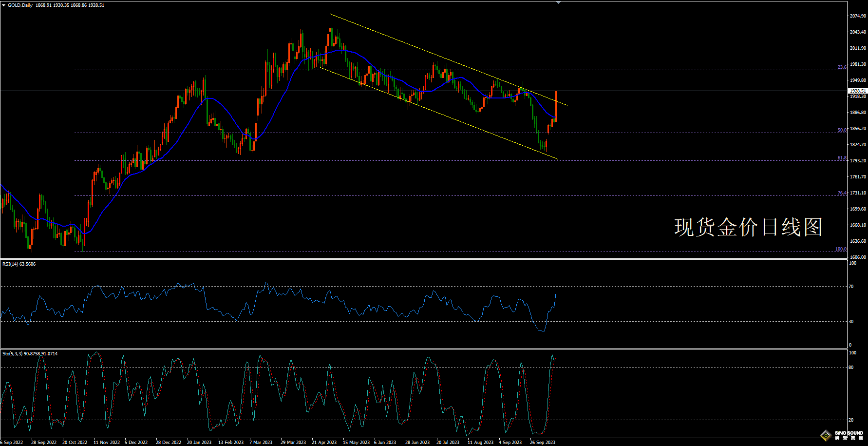Click the Sino Sound diamond logo icon

tap(826, 435)
